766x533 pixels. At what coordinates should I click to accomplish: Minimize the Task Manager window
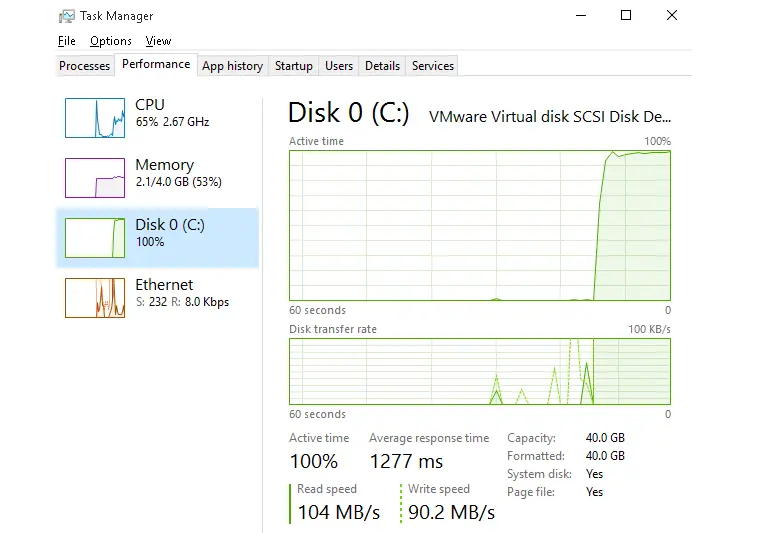click(x=581, y=15)
